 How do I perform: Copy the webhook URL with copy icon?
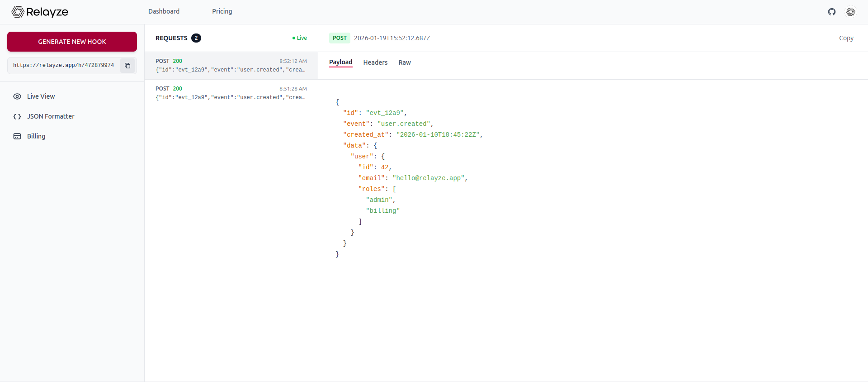127,66
